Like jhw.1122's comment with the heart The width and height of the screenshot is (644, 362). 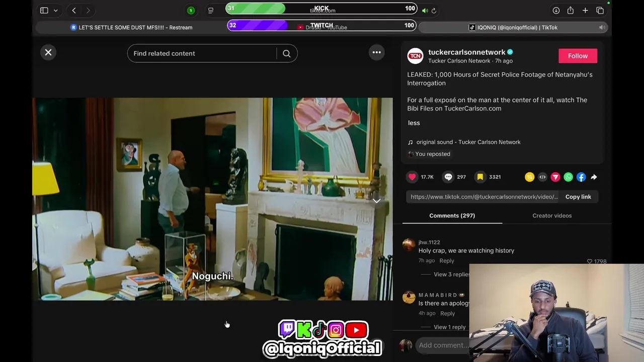590,261
